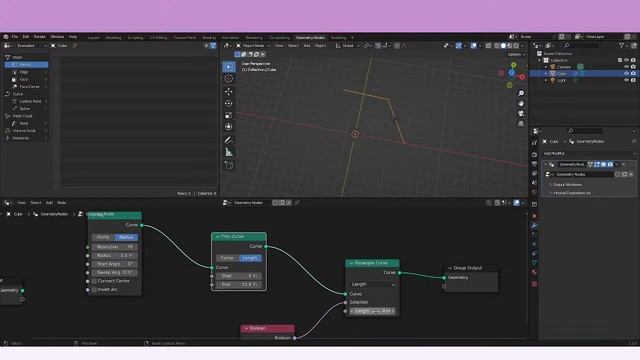Collapse the Boolean node

point(246,329)
